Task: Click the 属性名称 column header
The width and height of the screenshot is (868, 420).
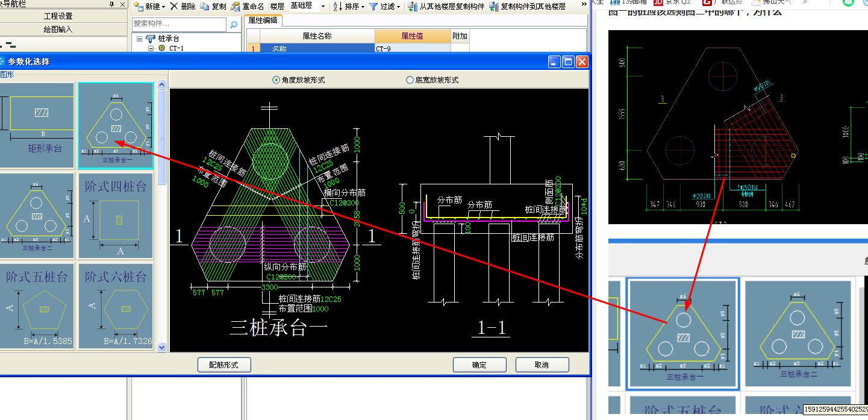Action: pos(317,36)
